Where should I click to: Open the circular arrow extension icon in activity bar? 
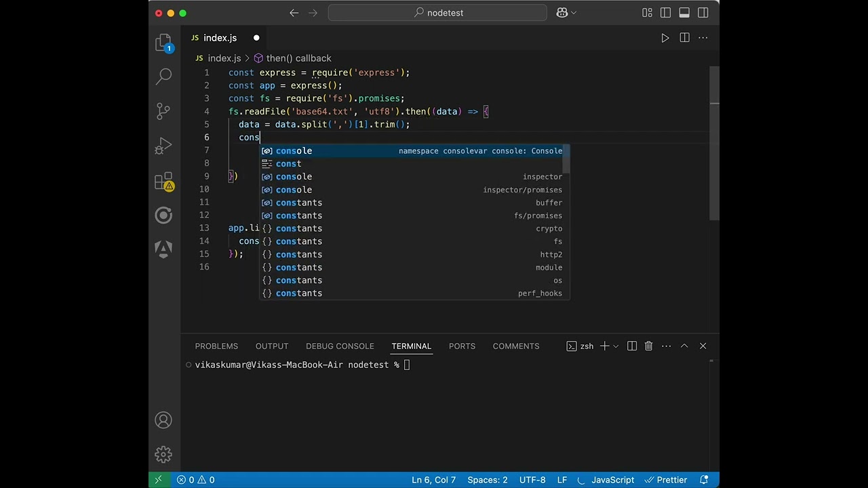[x=163, y=216]
